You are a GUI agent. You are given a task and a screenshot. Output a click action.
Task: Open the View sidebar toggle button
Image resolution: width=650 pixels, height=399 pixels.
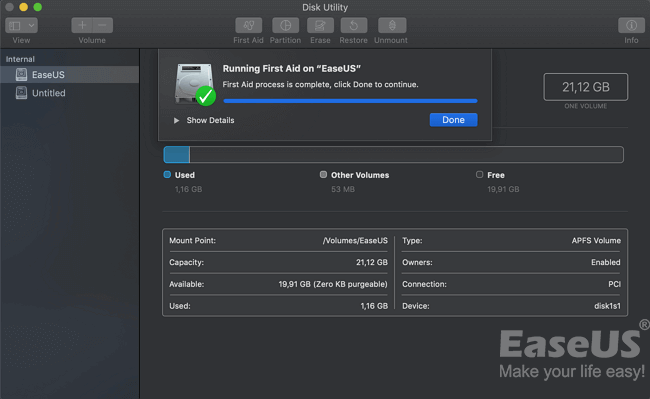(x=15, y=26)
